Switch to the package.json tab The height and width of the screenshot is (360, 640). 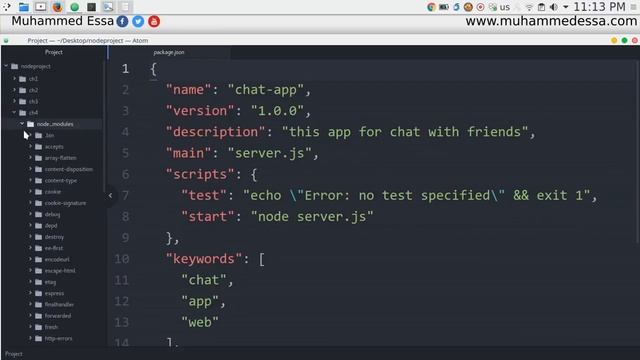169,52
